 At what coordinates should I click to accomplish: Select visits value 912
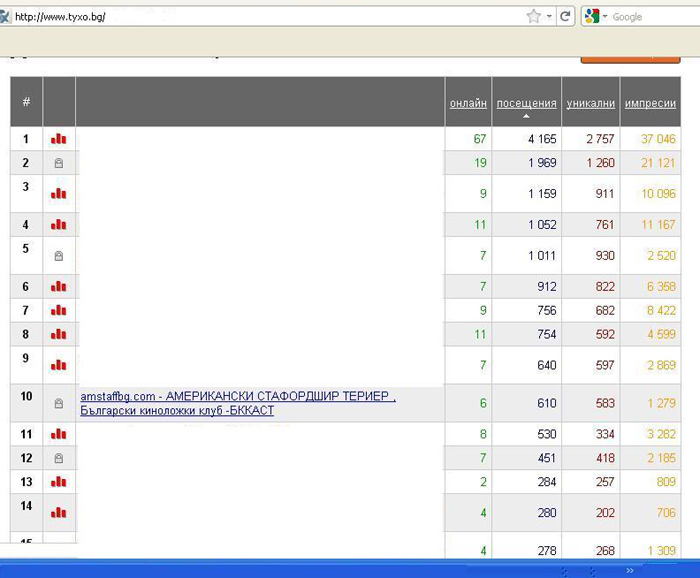pos(547,286)
